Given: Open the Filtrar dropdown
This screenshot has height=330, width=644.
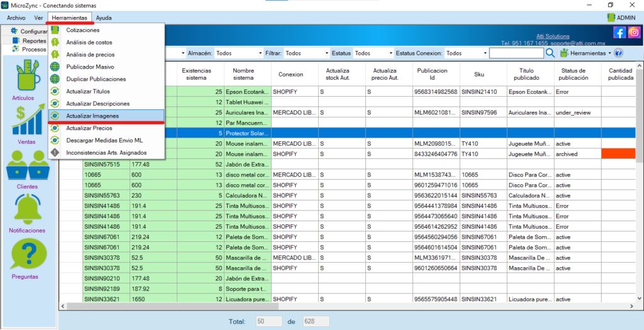Looking at the screenshot, I should tap(306, 53).
